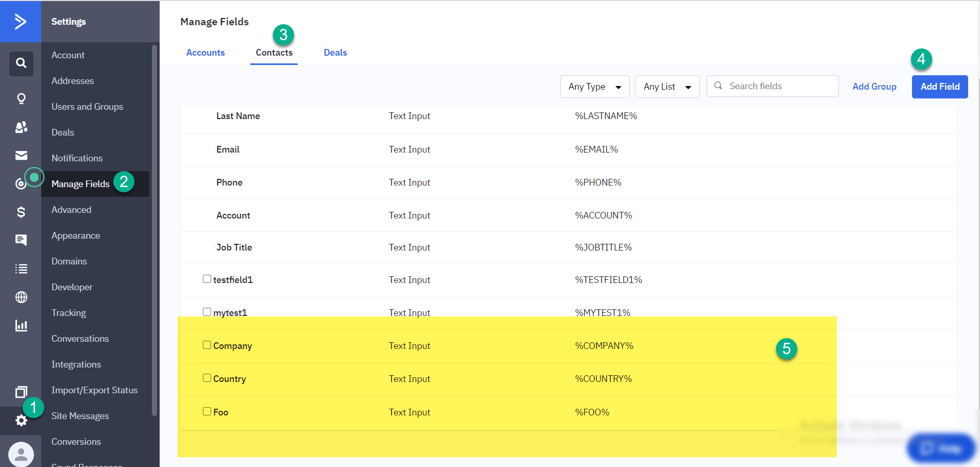This screenshot has height=467, width=980.
Task: Open the lightbulb ideas icon
Action: point(21,98)
